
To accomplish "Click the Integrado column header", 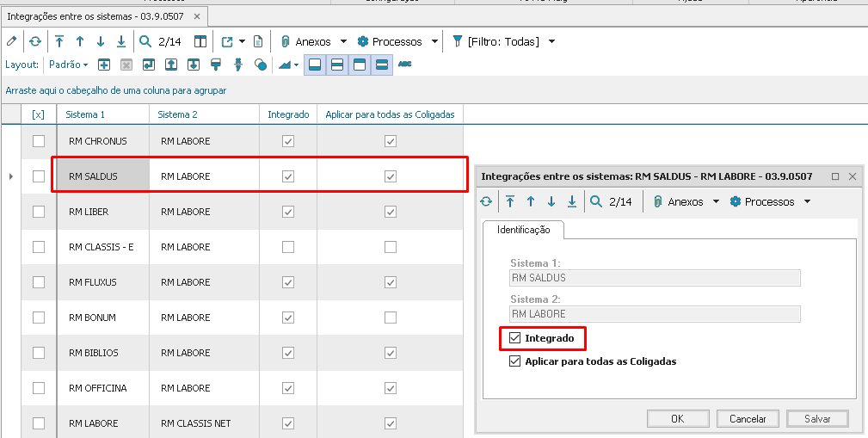I will (288, 114).
